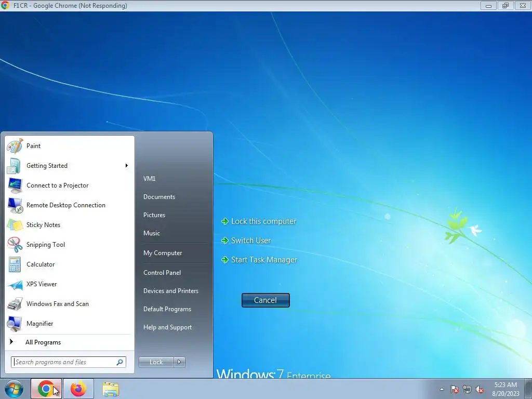Open Paint from the Start menu icon
This screenshot has width=532, height=399.
pos(15,146)
